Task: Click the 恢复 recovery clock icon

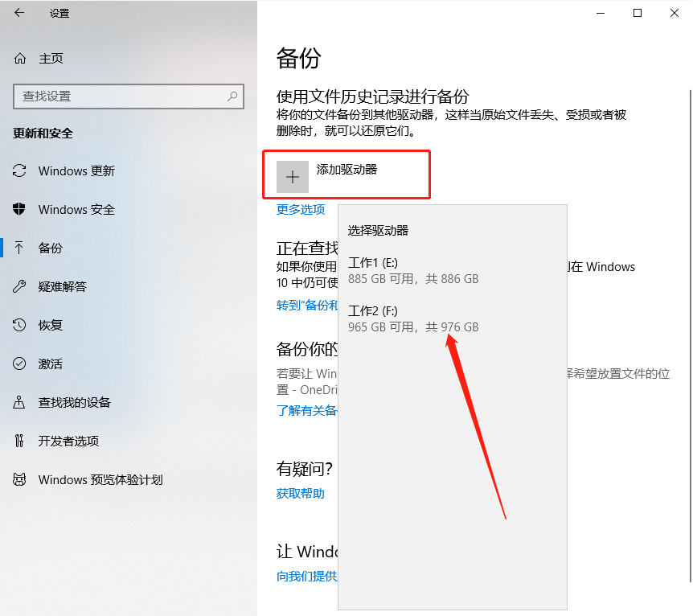Action: tap(17, 325)
